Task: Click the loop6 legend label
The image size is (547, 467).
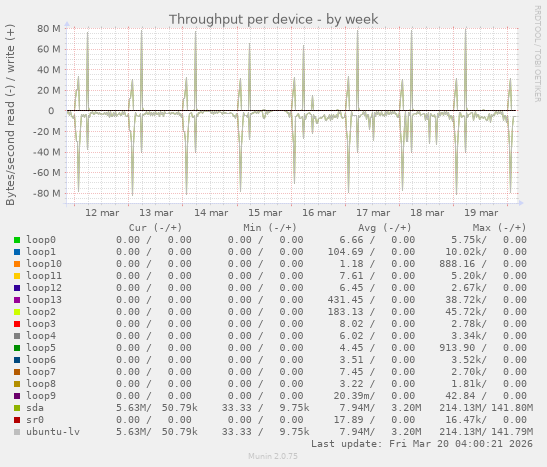Action: 41,359
